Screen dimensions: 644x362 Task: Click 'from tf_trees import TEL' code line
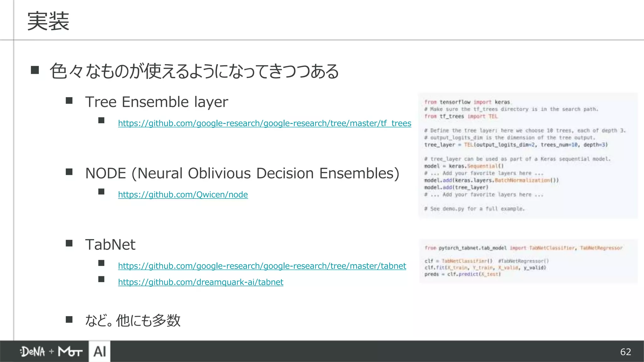click(461, 117)
